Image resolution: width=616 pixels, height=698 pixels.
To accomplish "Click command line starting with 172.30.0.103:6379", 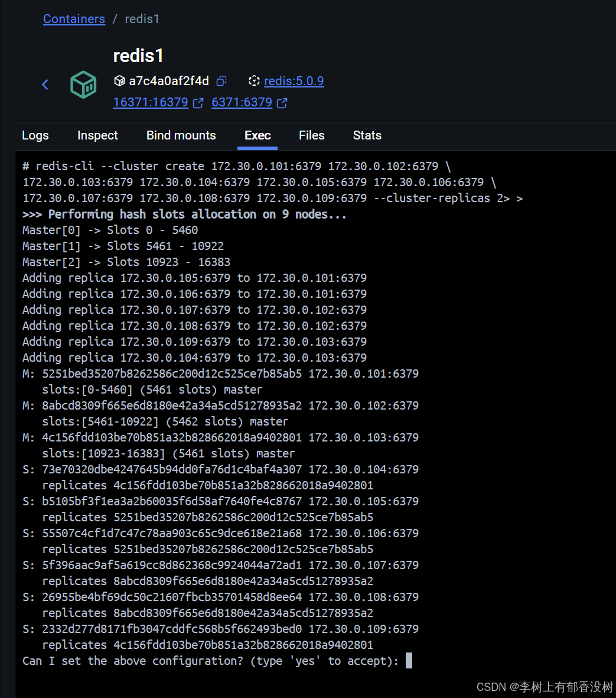I will coord(260,183).
